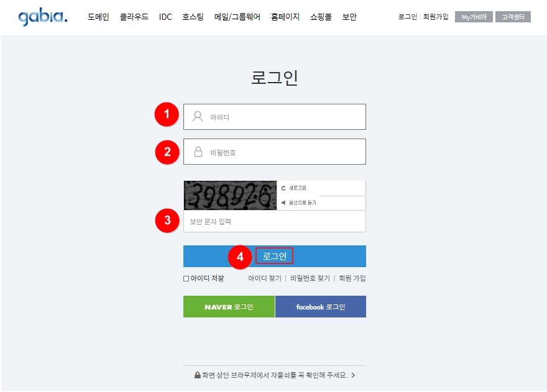Click the 고객센터 button
This screenshot has width=547, height=392.
[x=513, y=17]
